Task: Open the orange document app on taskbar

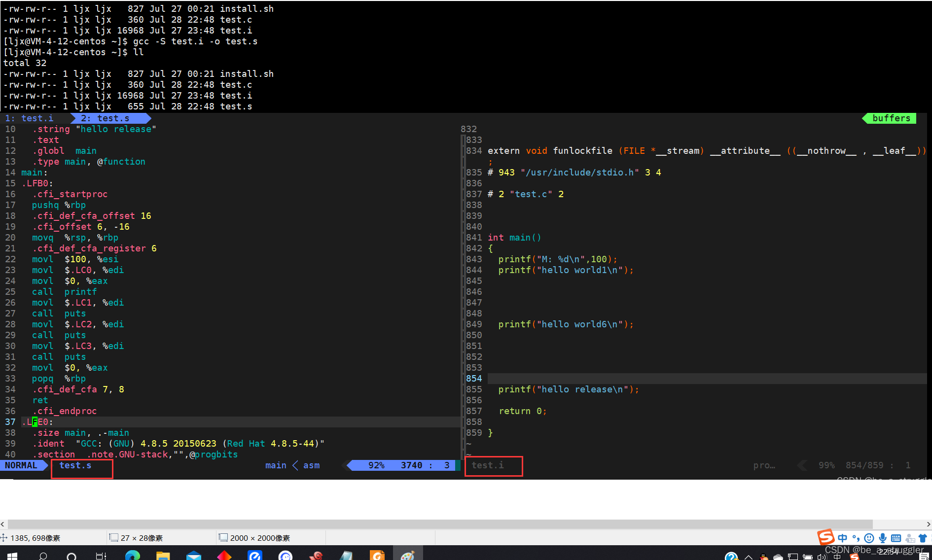Action: pyautogui.click(x=377, y=556)
